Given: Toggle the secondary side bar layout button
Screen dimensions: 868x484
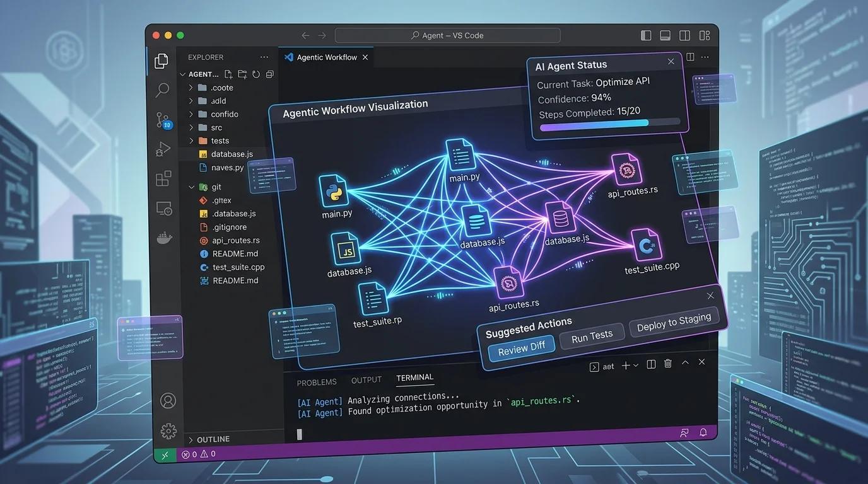Looking at the screenshot, I should (684, 36).
